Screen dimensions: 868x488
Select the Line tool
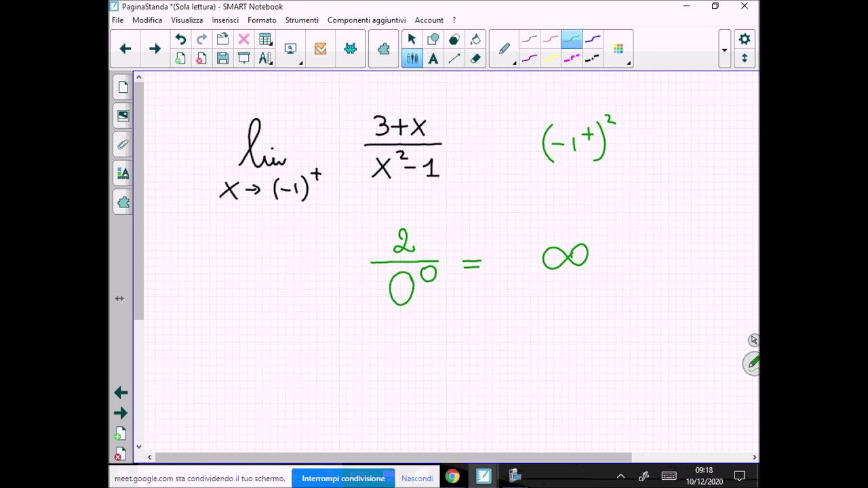click(x=454, y=58)
